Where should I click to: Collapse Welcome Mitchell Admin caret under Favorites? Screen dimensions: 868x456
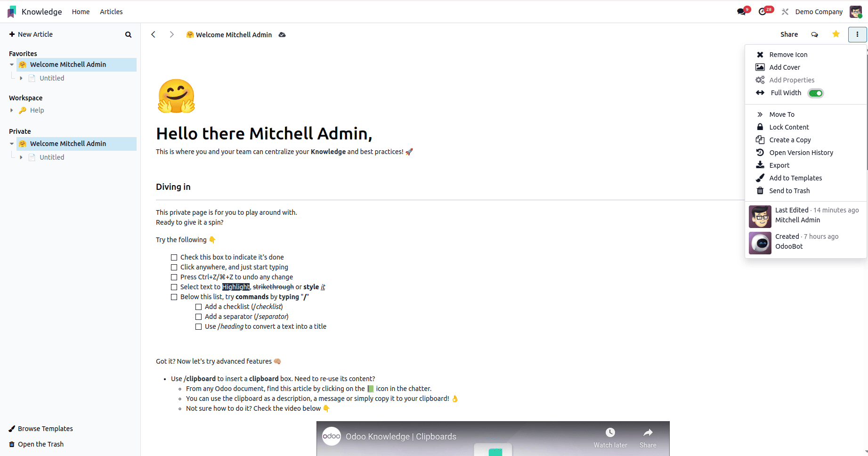click(x=12, y=65)
